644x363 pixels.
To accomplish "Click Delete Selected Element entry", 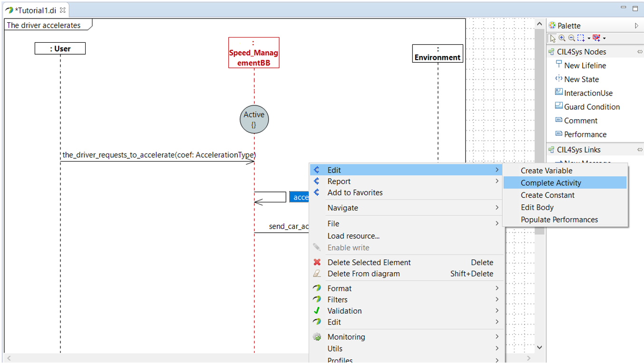I will tap(406, 262).
